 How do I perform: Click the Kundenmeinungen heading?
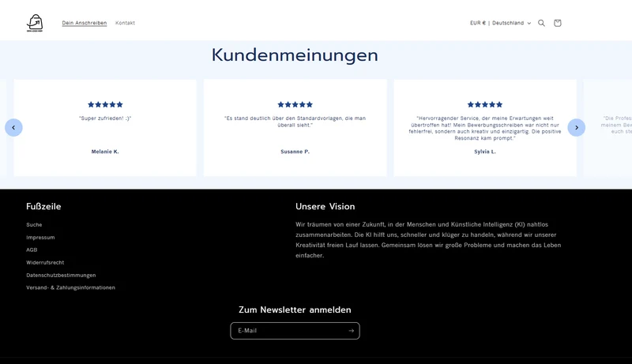tap(295, 55)
